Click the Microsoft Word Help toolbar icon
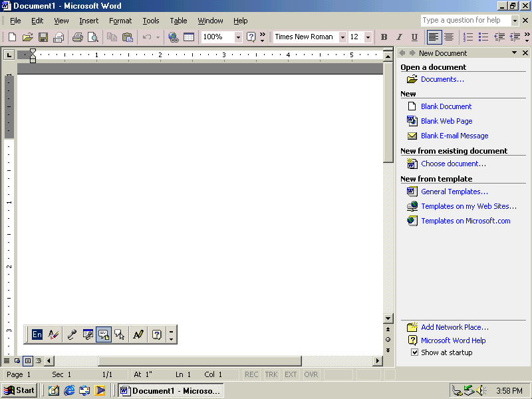The width and height of the screenshot is (532, 399). 251,37
